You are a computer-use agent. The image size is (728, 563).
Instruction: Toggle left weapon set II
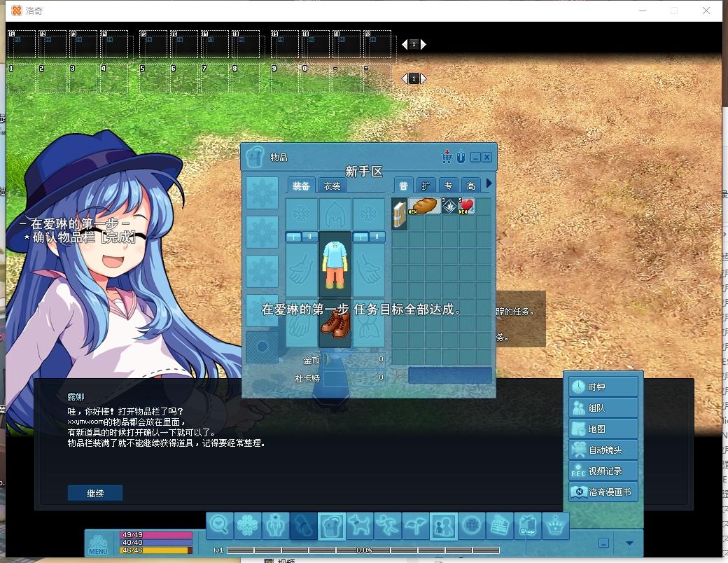point(310,237)
